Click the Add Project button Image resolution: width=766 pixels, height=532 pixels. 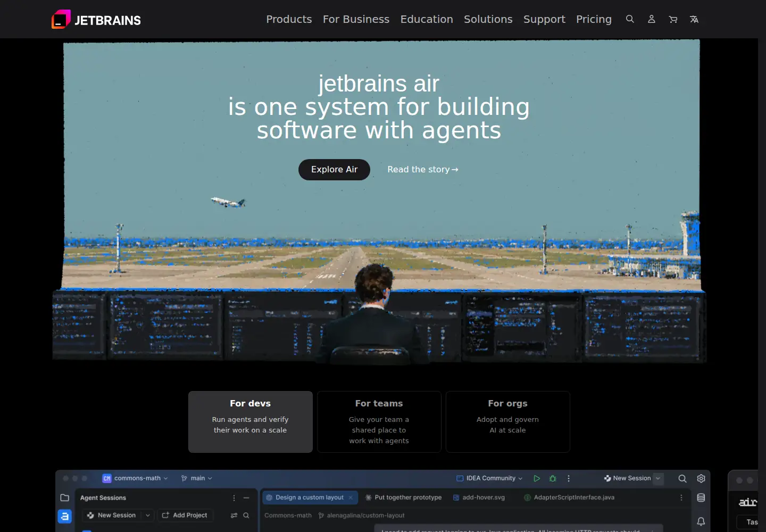[x=185, y=515]
